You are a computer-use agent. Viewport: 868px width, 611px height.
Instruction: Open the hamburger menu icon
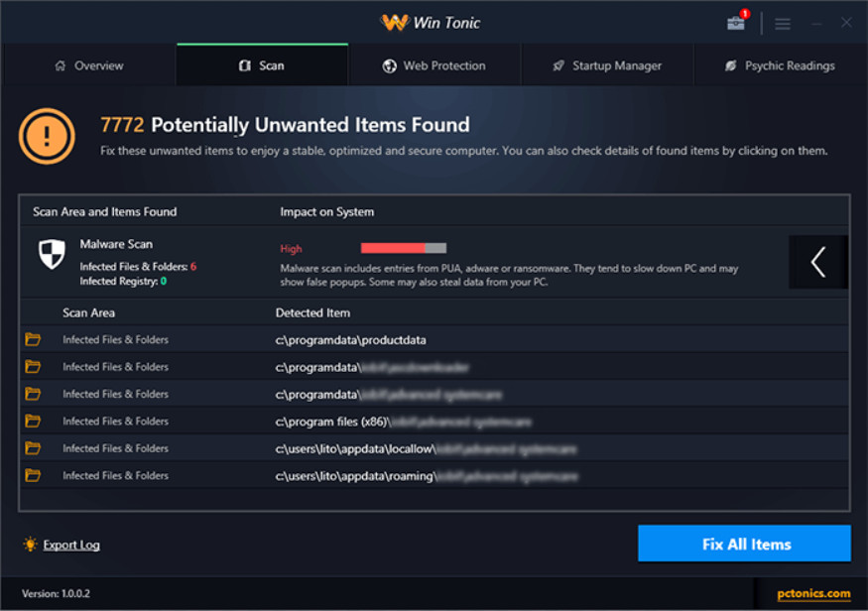783,23
